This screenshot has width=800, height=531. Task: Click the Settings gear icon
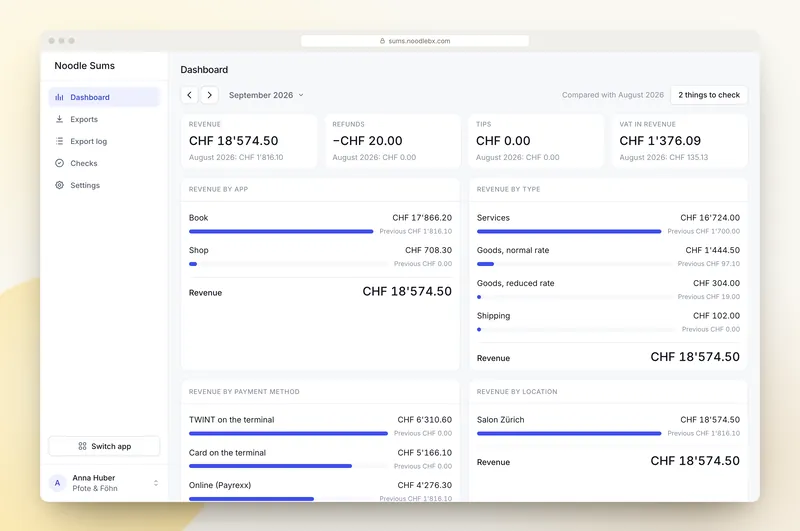(x=59, y=185)
